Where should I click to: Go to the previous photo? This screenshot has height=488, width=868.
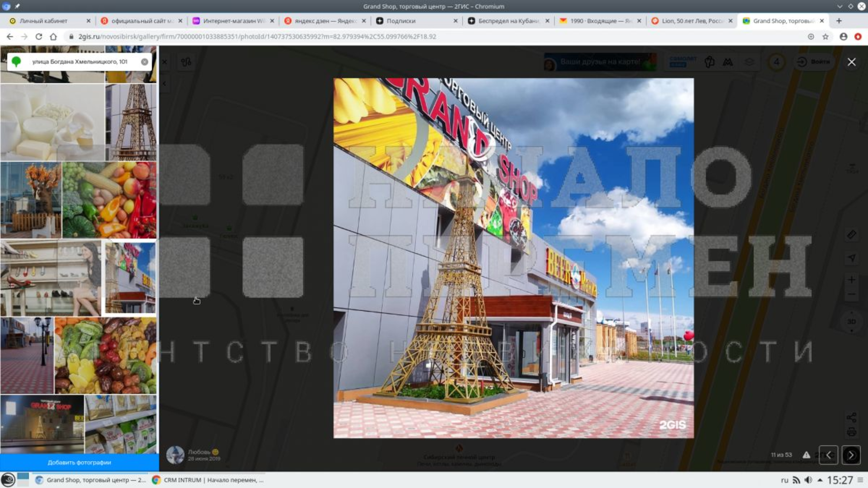[x=828, y=455]
